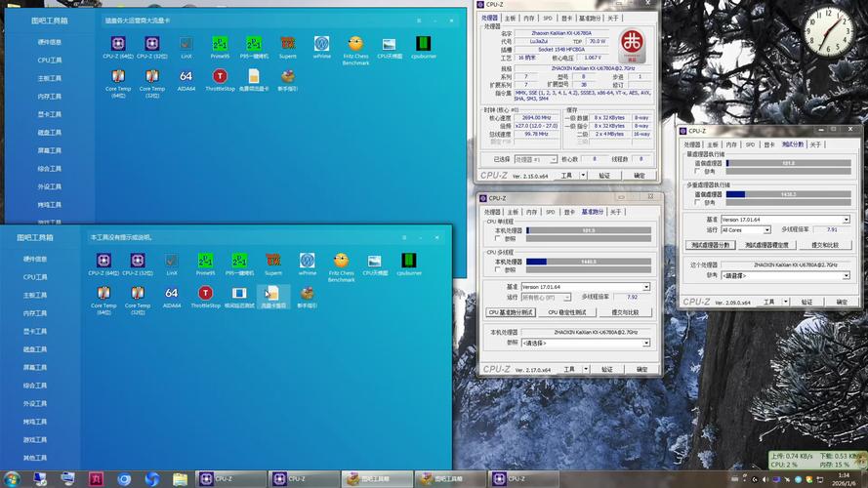The height and width of the screenshot is (488, 868).
Task: Open cpuburner in the upper toolbox window
Action: [x=423, y=45]
